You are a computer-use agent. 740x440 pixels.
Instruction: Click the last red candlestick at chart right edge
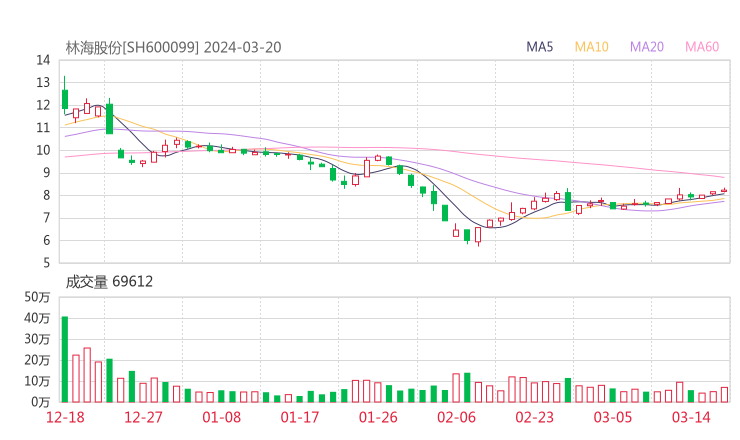pos(724,190)
